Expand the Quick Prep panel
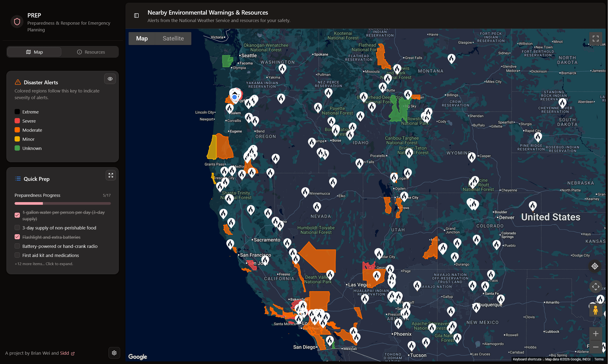 point(111,175)
